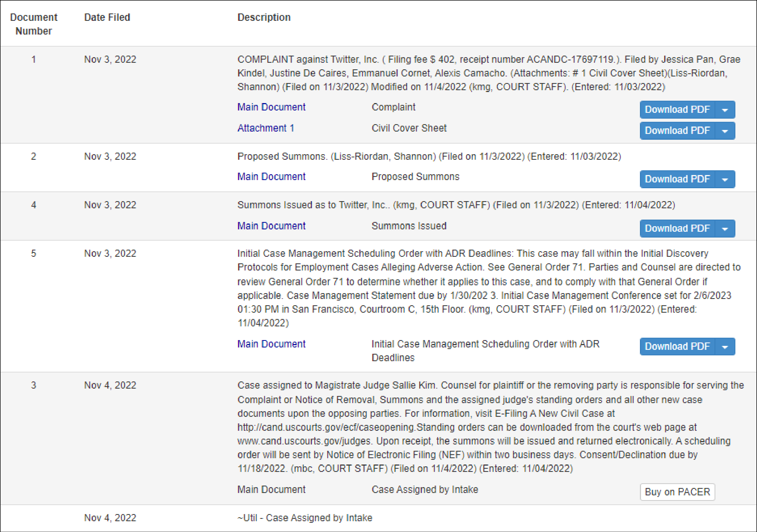Download the Complaint PDF
The image size is (757, 532).
pos(677,109)
